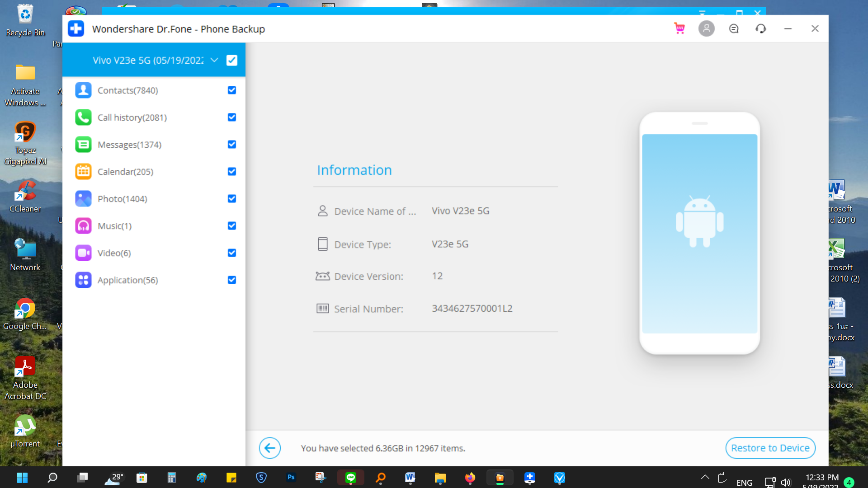Select Messages(1374) label

(129, 145)
